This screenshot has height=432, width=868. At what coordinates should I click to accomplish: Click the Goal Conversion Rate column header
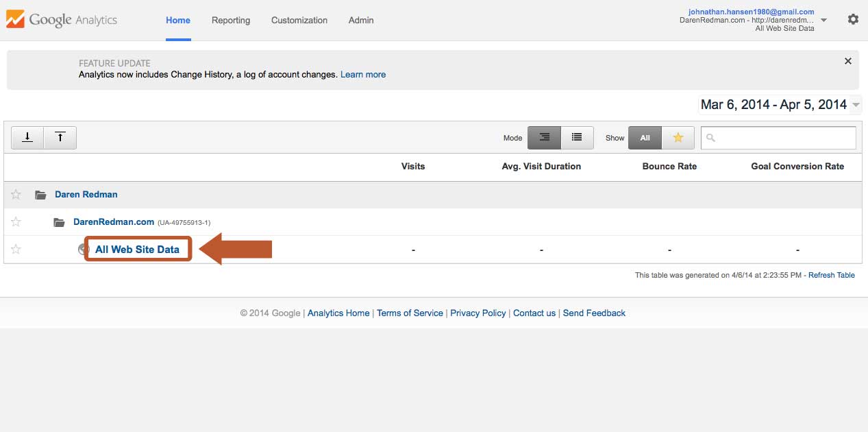(797, 167)
